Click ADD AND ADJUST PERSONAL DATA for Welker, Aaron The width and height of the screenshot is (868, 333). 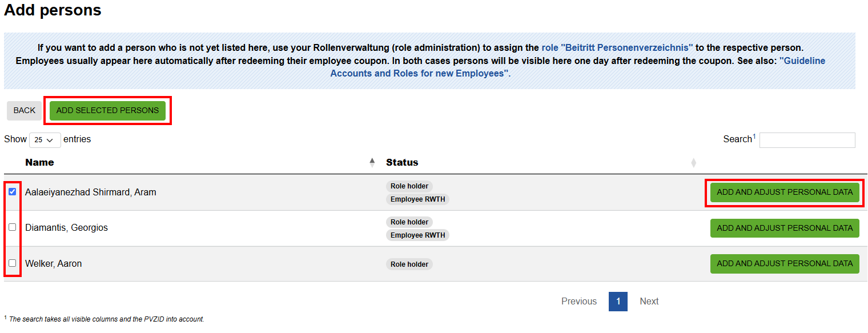(x=785, y=263)
